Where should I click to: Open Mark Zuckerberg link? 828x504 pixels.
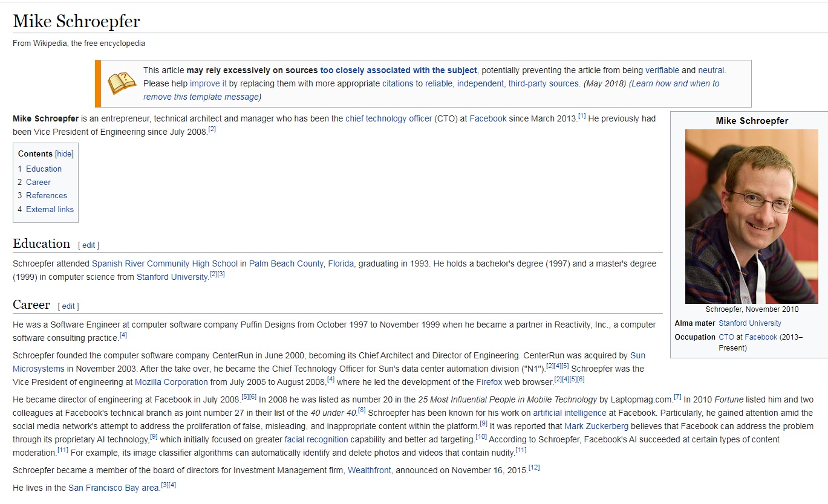click(596, 426)
